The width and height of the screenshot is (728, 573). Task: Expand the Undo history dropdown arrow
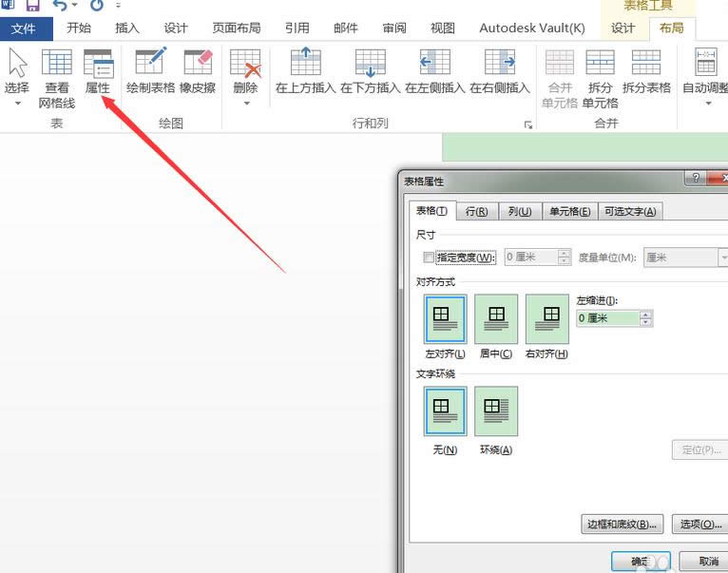[74, 6]
